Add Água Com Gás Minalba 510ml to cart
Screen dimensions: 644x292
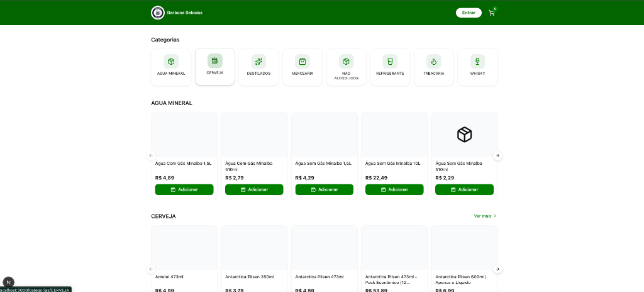point(254,189)
